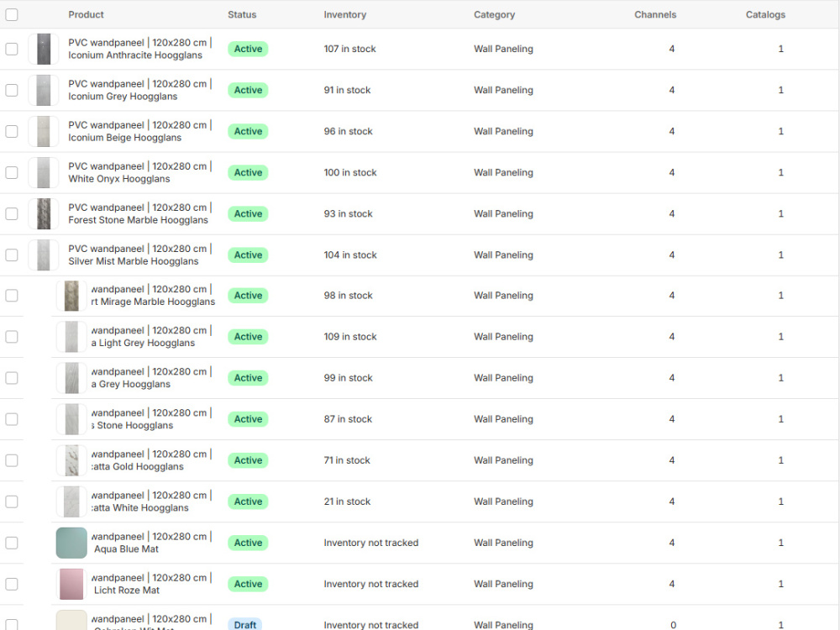Click "96 in stock" inventory cell

[x=349, y=131]
